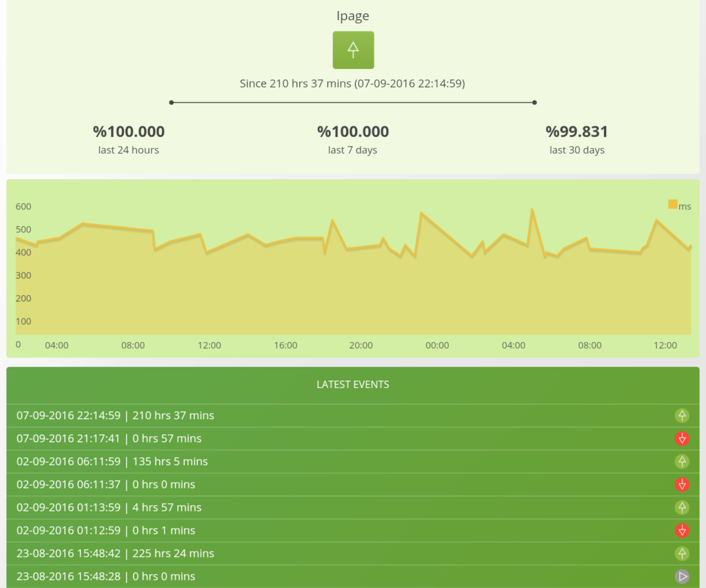Click the response-time chart peak just before 00:00
Screen dimensions: 706x588
pyautogui.click(x=421, y=213)
